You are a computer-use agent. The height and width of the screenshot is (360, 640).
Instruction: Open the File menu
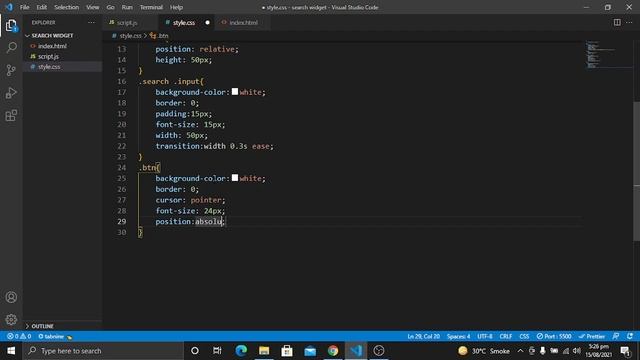pyautogui.click(x=24, y=7)
